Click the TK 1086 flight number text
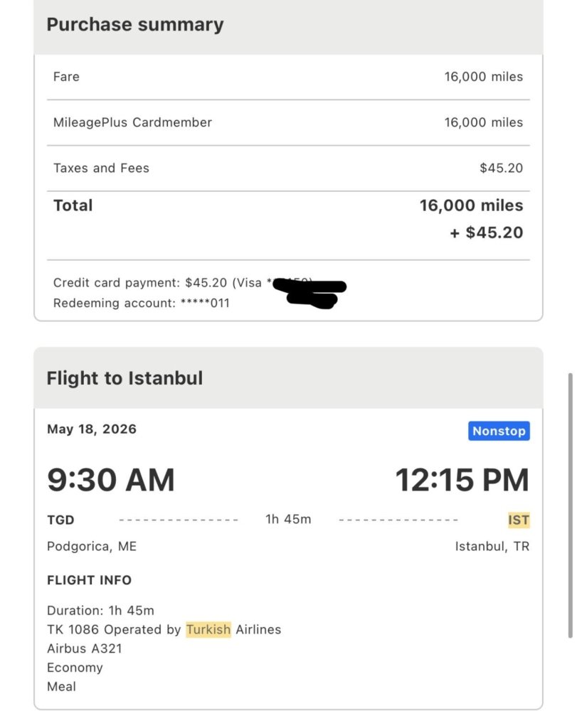Viewport: 577px width, 728px height. click(x=73, y=630)
